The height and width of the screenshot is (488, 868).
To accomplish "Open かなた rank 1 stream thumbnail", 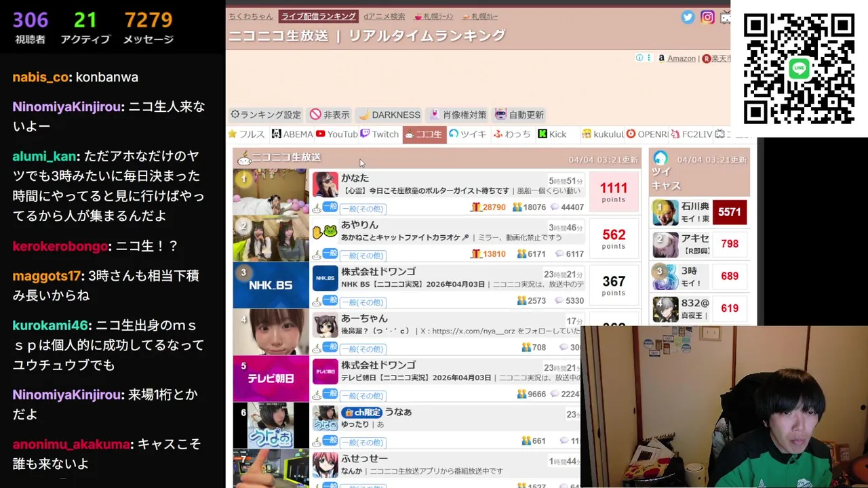I will tap(271, 192).
